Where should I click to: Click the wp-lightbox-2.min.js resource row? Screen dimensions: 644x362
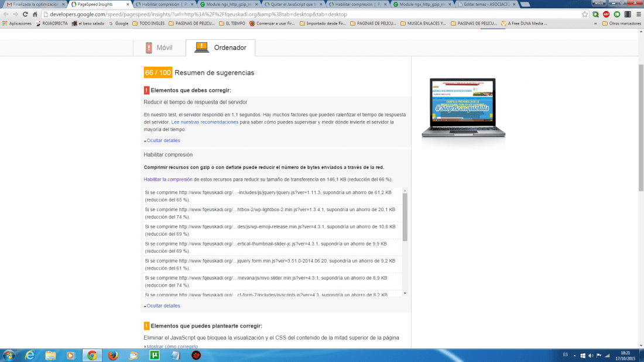pyautogui.click(x=273, y=213)
